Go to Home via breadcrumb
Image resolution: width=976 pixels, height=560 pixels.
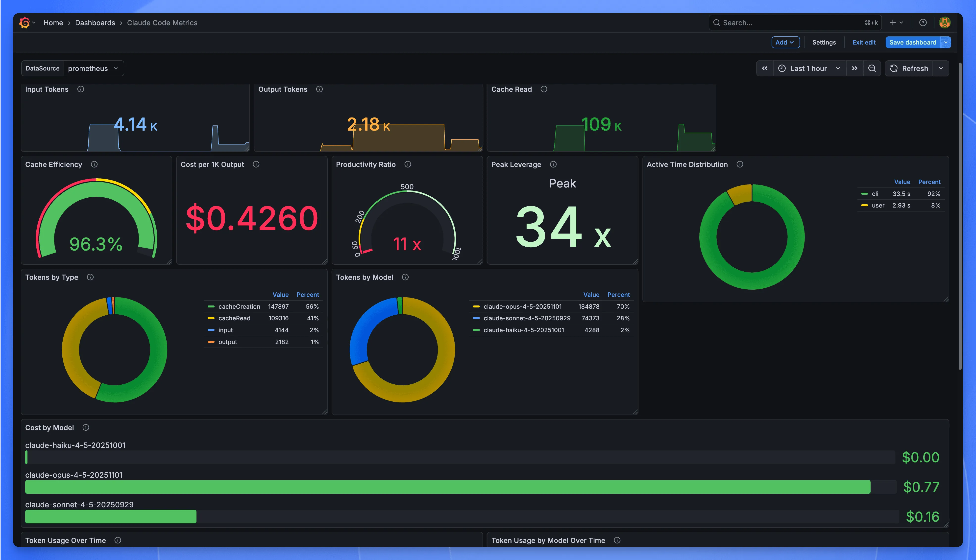click(53, 22)
